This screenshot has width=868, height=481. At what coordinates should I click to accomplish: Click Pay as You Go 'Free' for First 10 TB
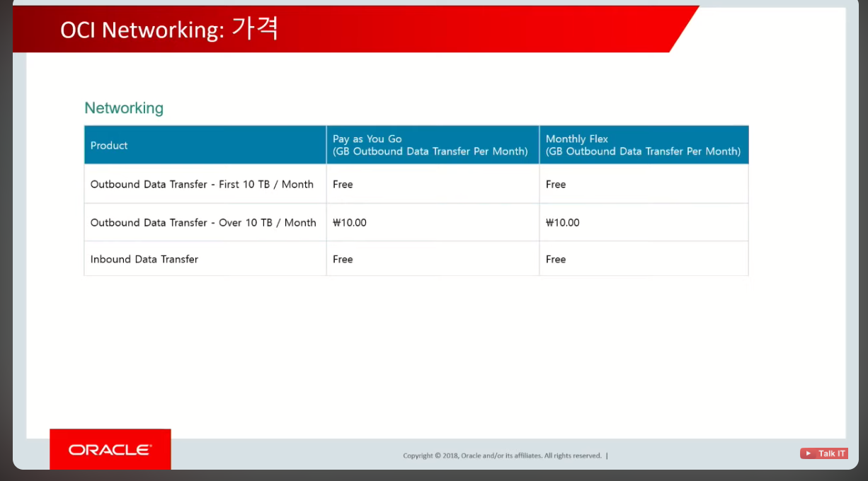(343, 184)
